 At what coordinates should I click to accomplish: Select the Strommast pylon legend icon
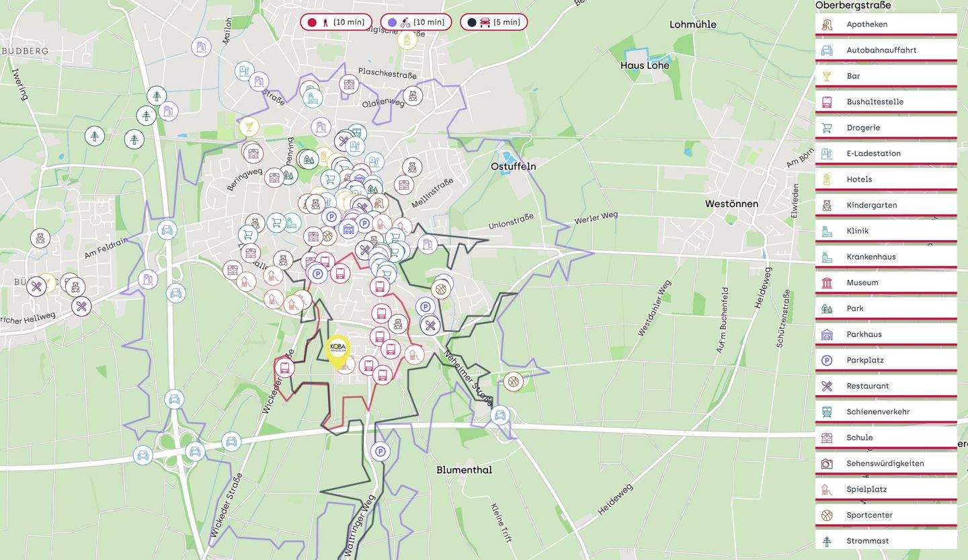(827, 541)
